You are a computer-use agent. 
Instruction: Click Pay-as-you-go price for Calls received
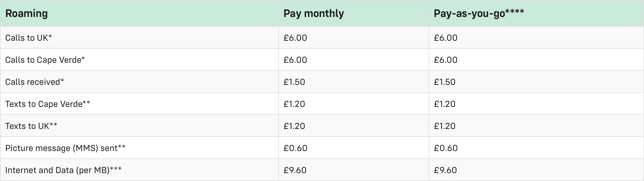445,82
